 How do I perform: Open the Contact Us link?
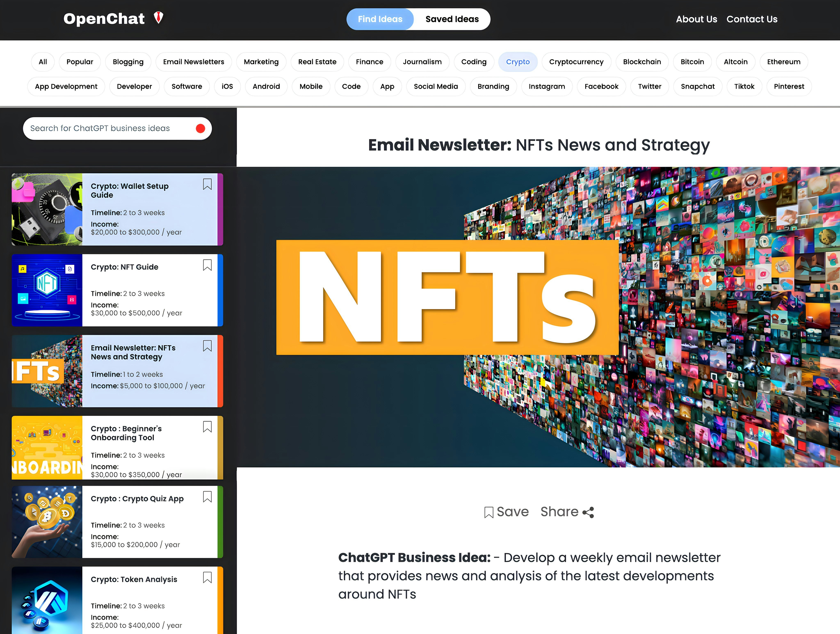click(x=752, y=19)
